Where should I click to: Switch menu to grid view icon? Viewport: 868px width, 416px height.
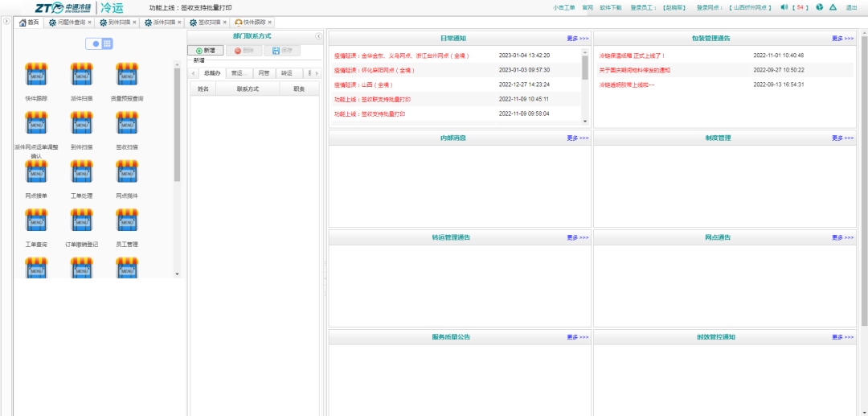pos(107,43)
